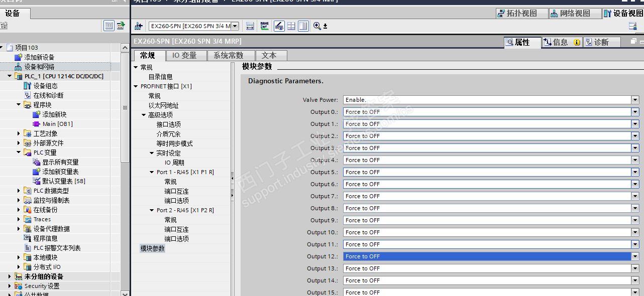Viewport: 644px width, 296px height.
Task: Switch to 网络视图 network view
Action: pyautogui.click(x=575, y=14)
